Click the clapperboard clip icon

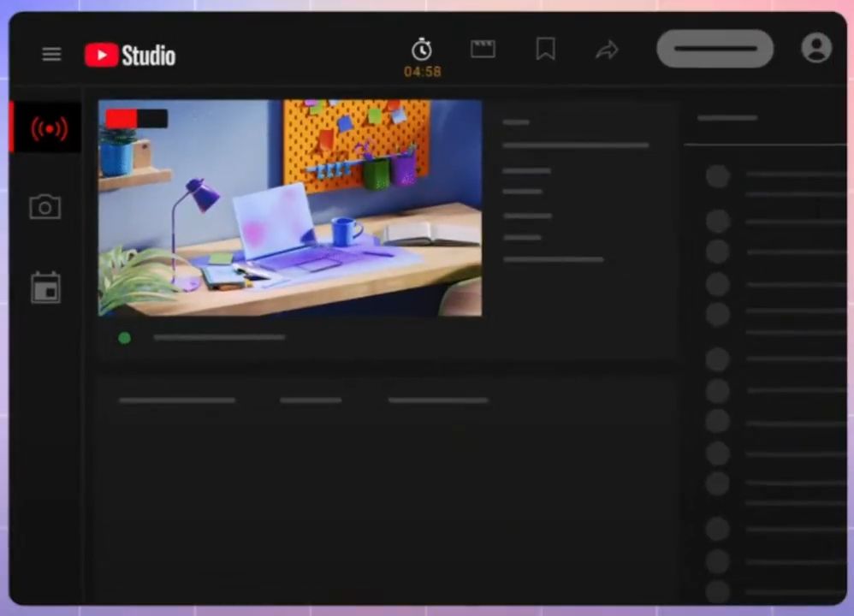[483, 50]
